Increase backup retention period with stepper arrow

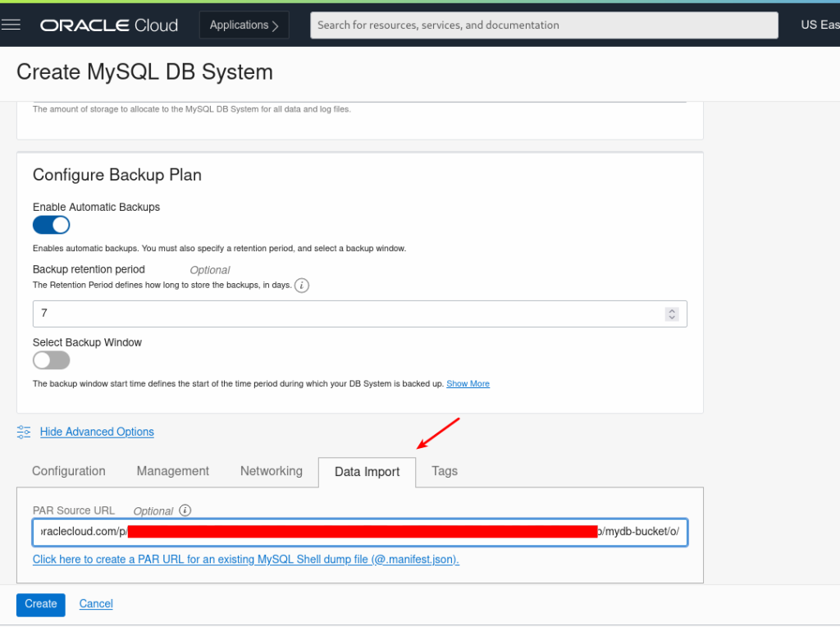click(x=672, y=309)
